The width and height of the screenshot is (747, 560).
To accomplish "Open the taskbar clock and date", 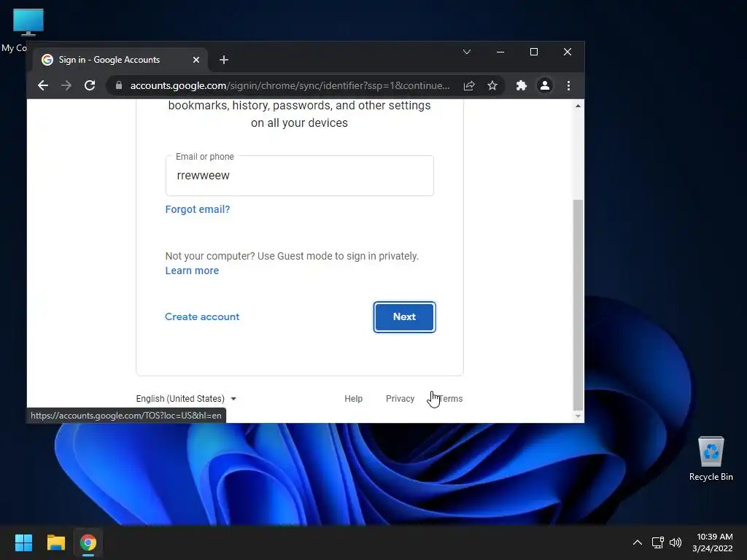I will point(713,542).
